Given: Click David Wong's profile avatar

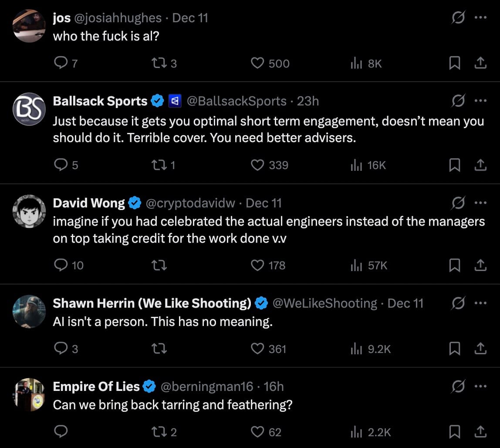Looking at the screenshot, I should point(29,211).
